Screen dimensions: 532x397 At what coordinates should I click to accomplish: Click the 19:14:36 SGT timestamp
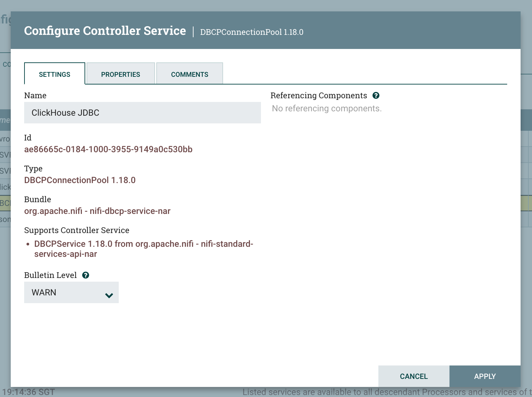click(29, 392)
